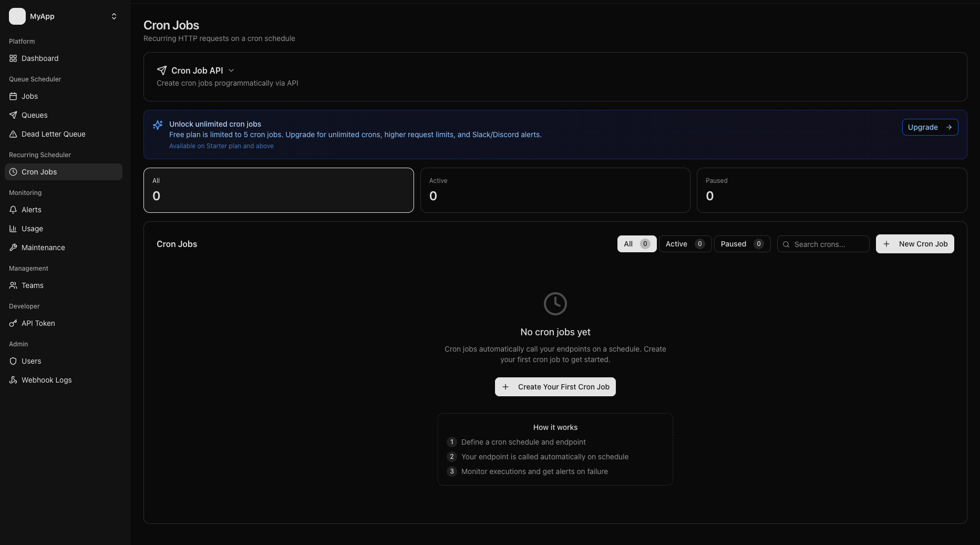Click the sparkle icon in upgrade banner
Screen dimensions: 980x545
[x=158, y=125]
